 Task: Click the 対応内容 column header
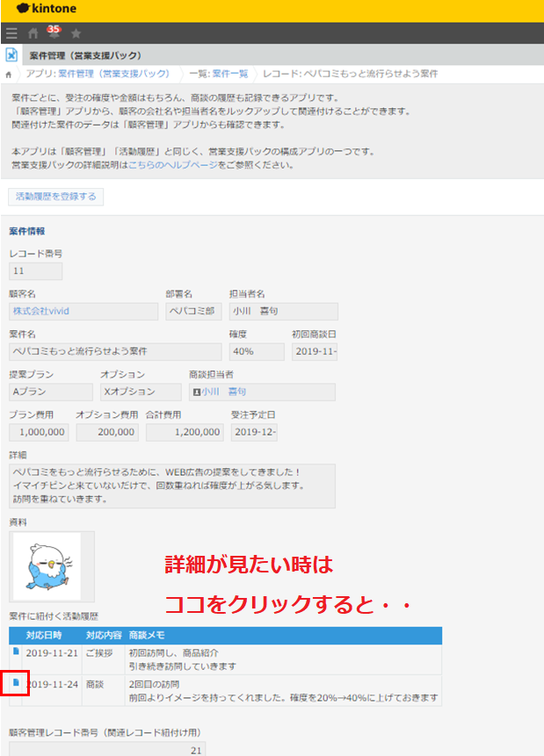pyautogui.click(x=104, y=635)
